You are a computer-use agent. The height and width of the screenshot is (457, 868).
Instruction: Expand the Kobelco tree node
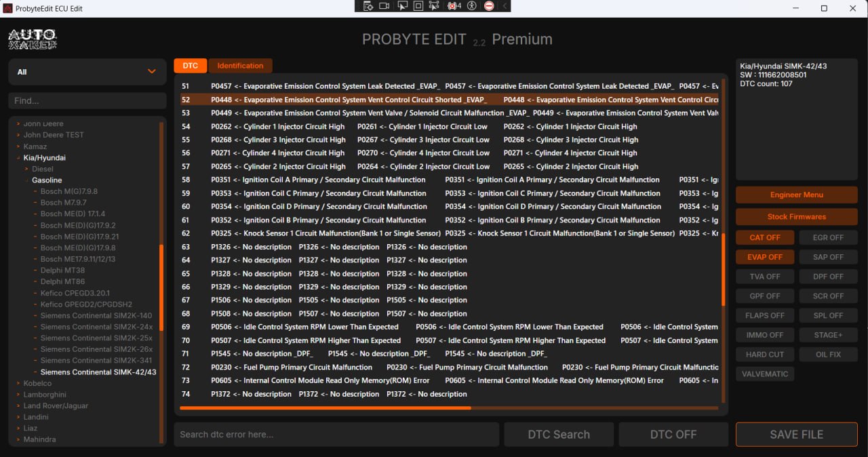pos(18,383)
